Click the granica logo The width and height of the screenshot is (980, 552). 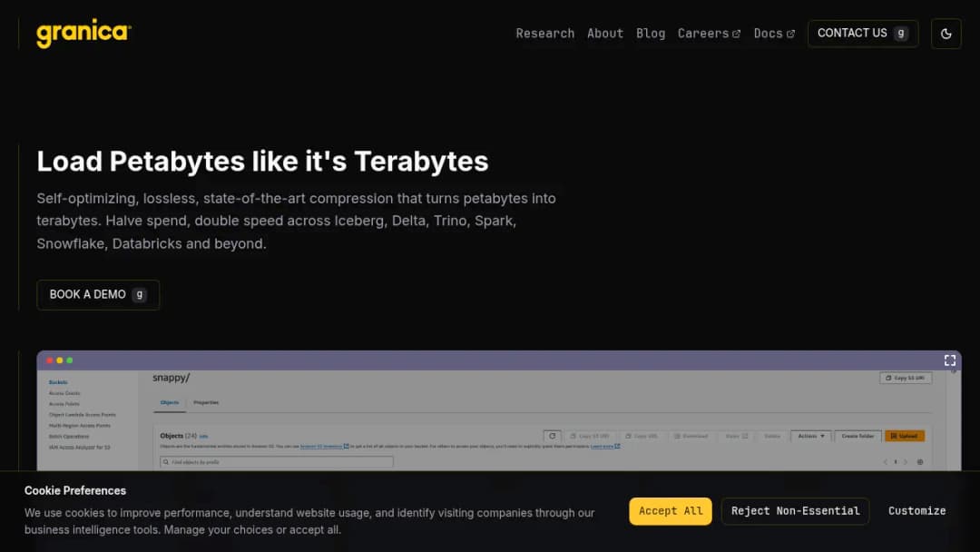[83, 33]
